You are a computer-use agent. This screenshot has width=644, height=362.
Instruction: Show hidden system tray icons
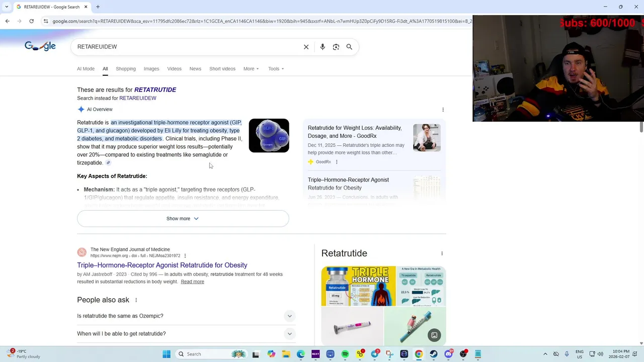(545, 354)
